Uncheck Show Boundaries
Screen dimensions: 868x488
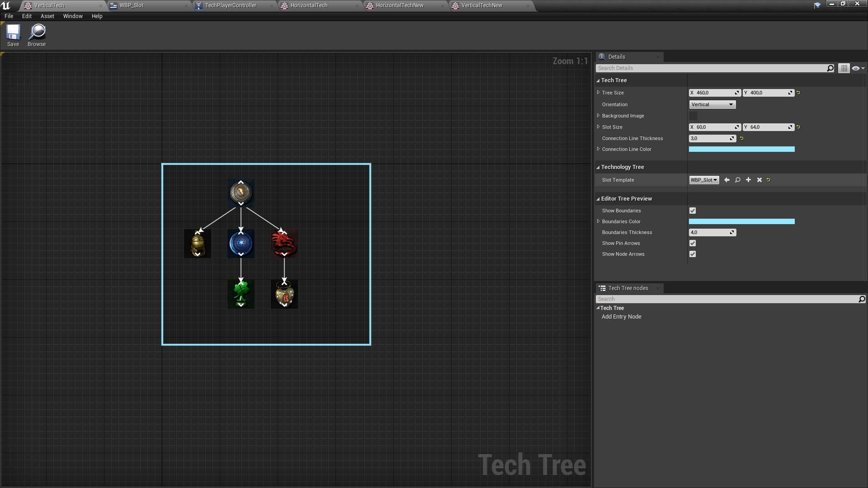click(693, 211)
